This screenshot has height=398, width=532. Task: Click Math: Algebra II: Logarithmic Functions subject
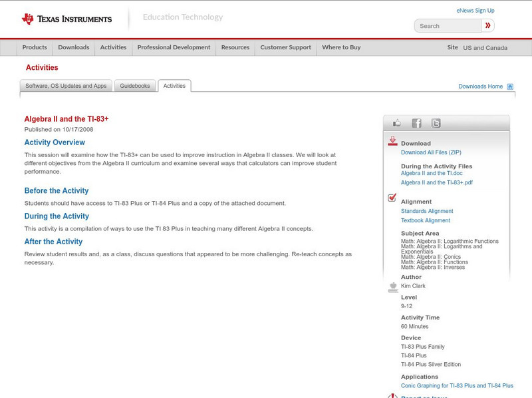(x=450, y=241)
